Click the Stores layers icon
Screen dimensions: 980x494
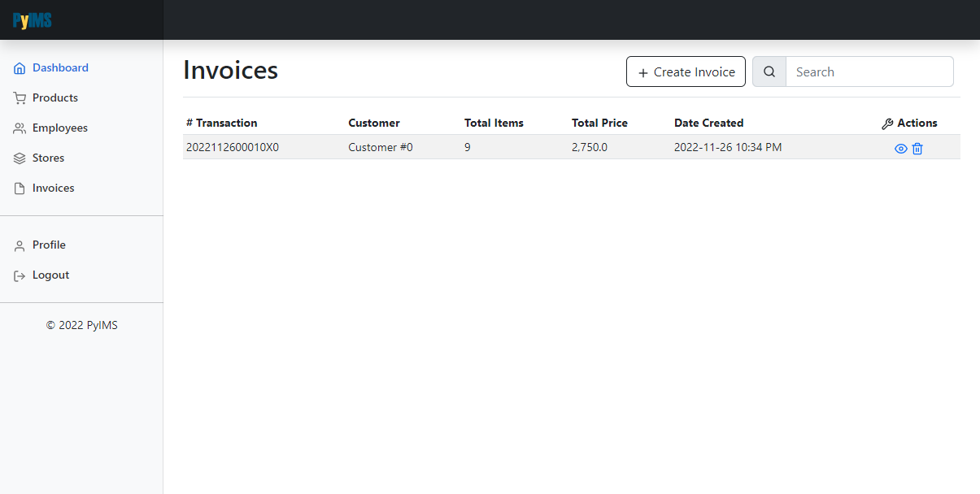[x=20, y=158]
